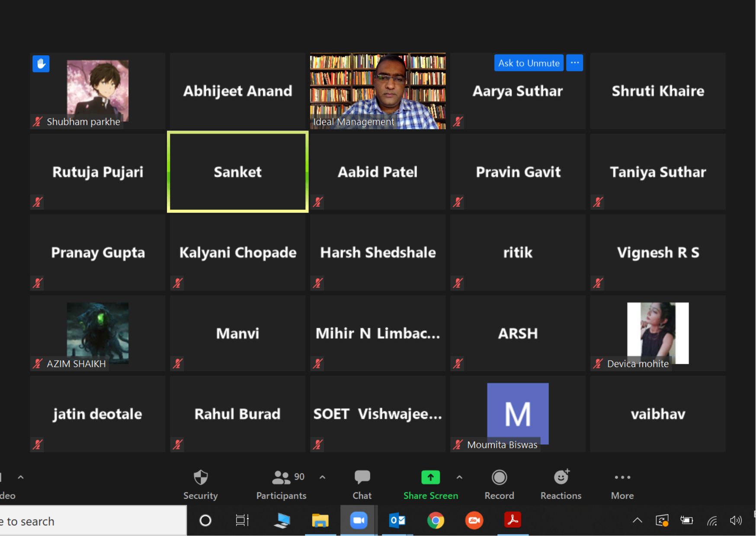Click muted mic icon on Aarya Suthar tile
Viewport: 756px width, 536px height.
click(458, 121)
